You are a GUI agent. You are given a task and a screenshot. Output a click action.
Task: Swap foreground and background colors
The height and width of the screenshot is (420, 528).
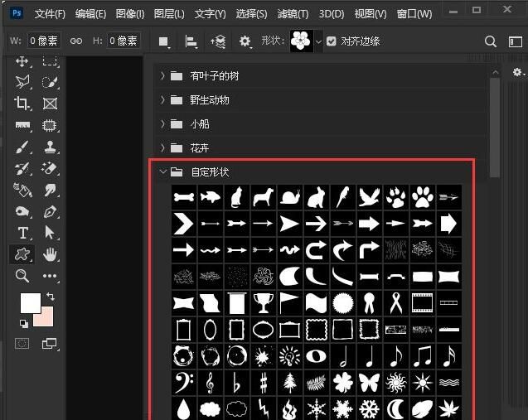tap(51, 297)
